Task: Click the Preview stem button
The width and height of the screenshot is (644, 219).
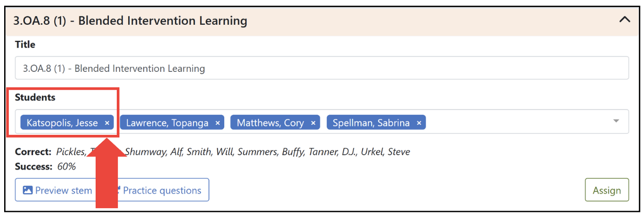Action: coord(57,190)
